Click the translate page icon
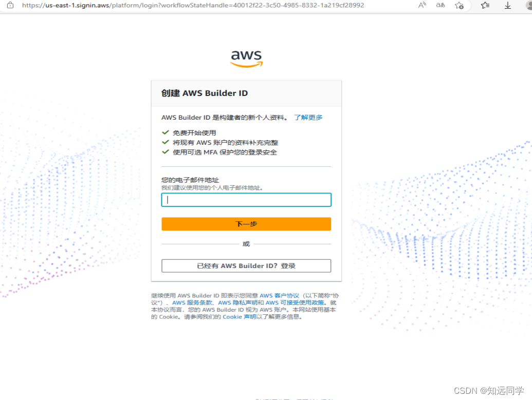This screenshot has width=532, height=400. click(441, 5)
